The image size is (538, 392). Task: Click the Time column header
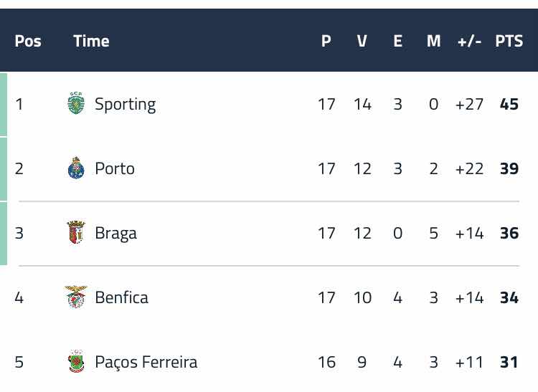click(x=91, y=41)
